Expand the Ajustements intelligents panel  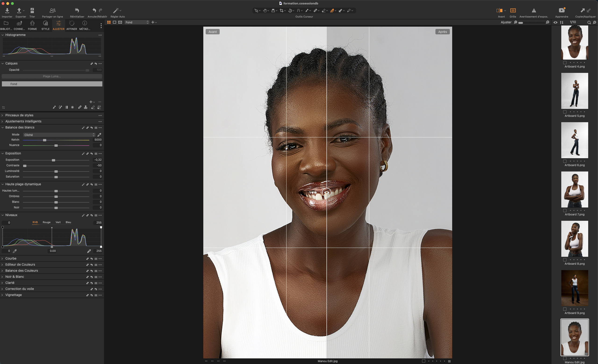(x=3, y=121)
